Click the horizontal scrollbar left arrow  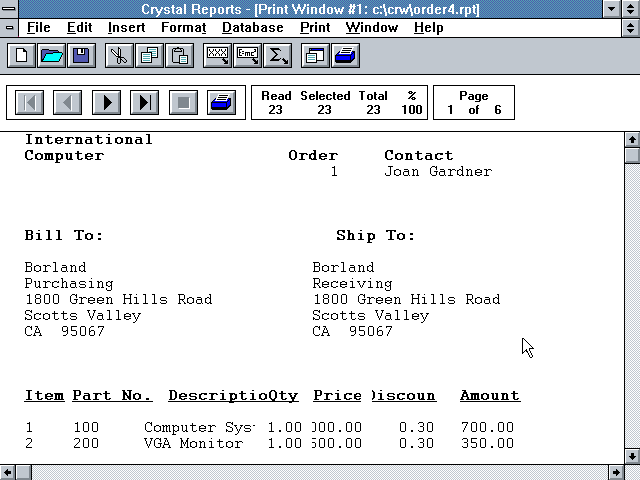pos(7,473)
